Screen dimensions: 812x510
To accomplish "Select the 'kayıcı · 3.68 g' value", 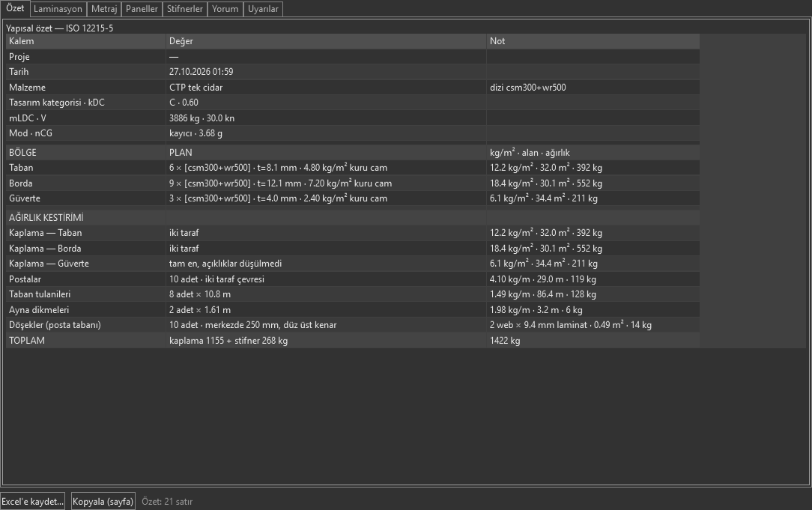I will (327, 133).
